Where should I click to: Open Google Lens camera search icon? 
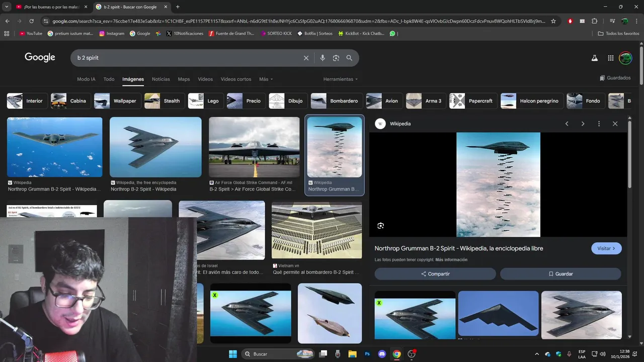[x=336, y=58]
